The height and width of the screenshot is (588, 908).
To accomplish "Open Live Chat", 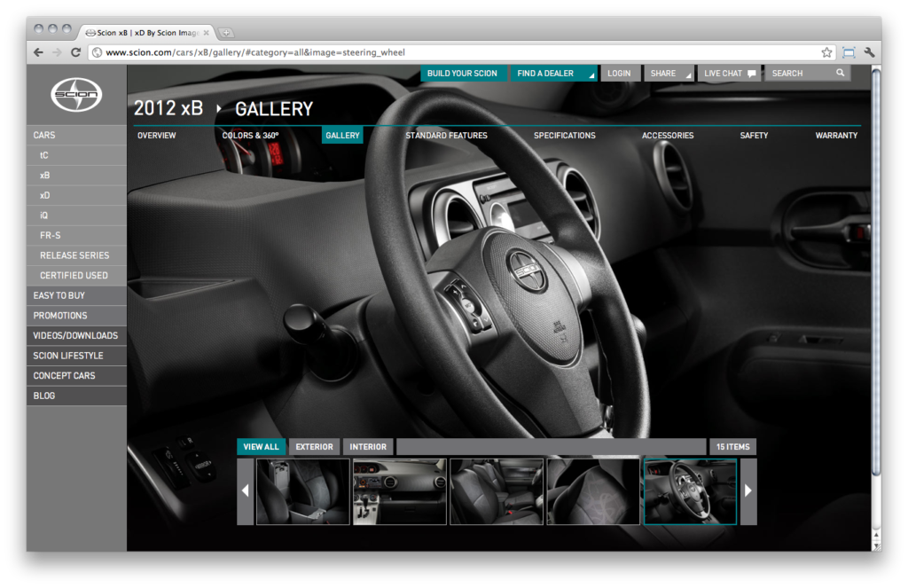I will pos(730,74).
